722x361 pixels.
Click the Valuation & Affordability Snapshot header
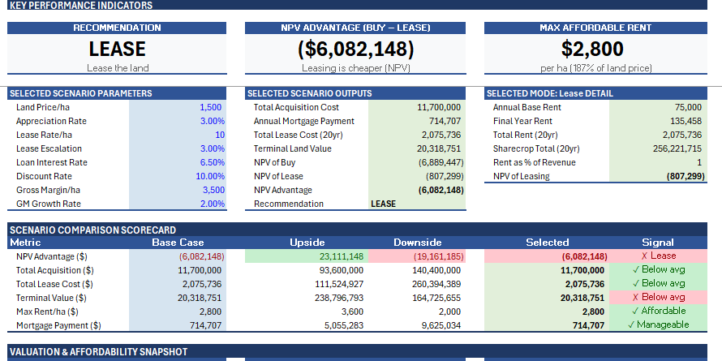[x=357, y=352]
